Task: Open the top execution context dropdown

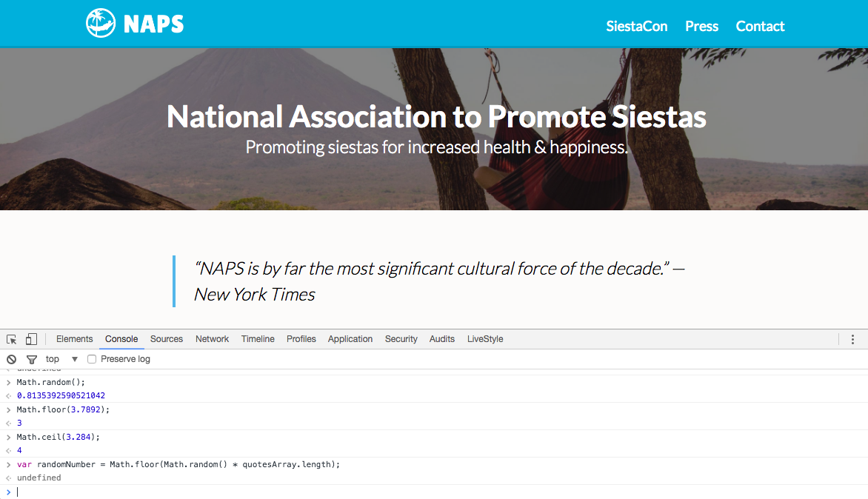Action: pyautogui.click(x=62, y=359)
